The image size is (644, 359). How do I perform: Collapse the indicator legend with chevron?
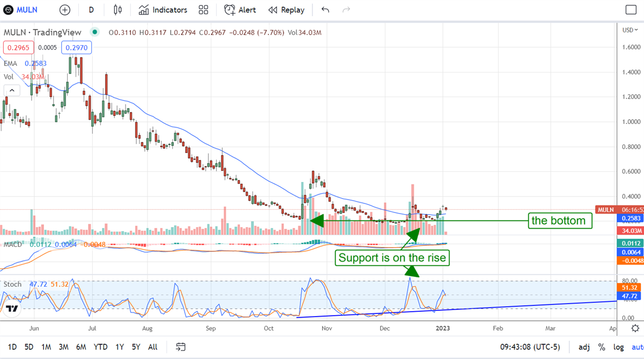point(11,90)
